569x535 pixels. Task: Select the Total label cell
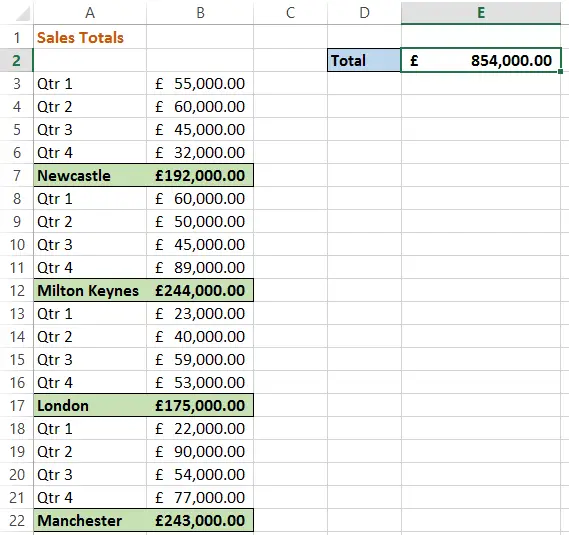pyautogui.click(x=364, y=60)
